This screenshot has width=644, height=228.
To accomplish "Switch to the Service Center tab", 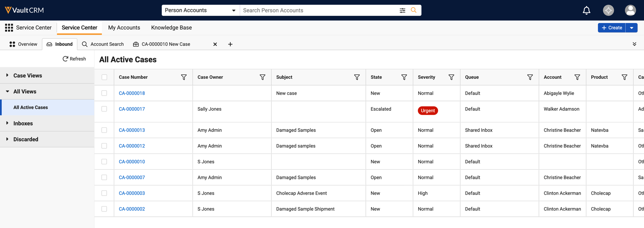I will [79, 28].
